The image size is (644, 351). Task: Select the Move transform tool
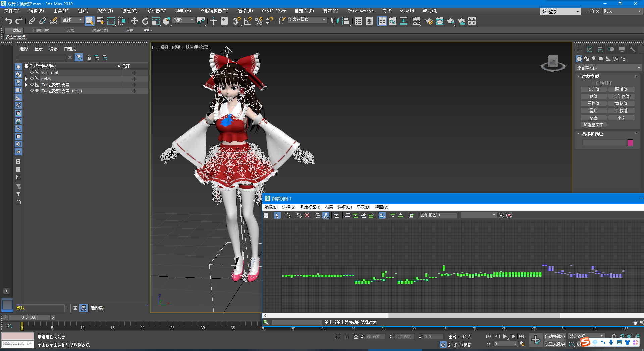(134, 21)
